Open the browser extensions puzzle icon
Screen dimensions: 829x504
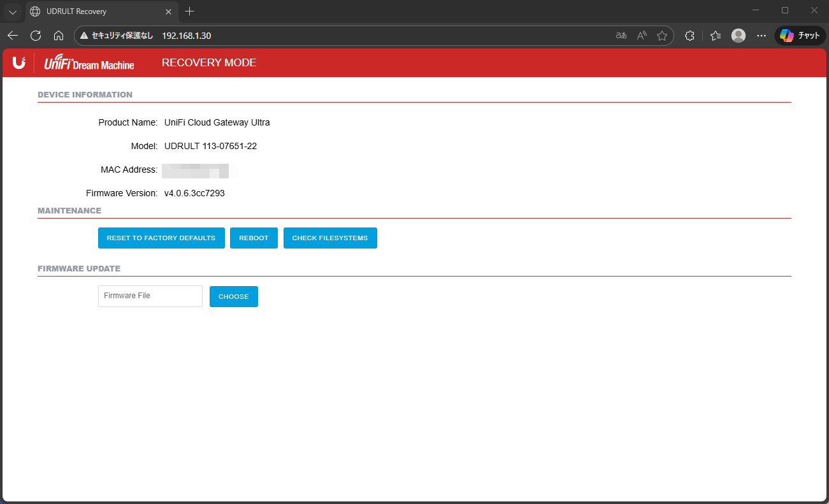pos(689,36)
